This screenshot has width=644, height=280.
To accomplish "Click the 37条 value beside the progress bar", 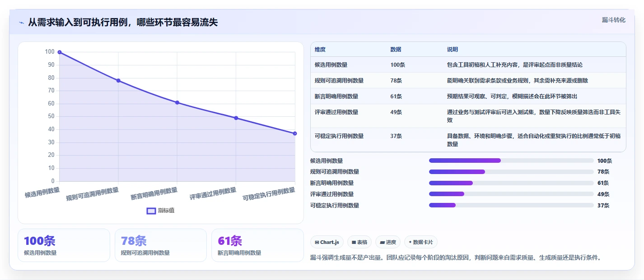I will click(x=603, y=206).
